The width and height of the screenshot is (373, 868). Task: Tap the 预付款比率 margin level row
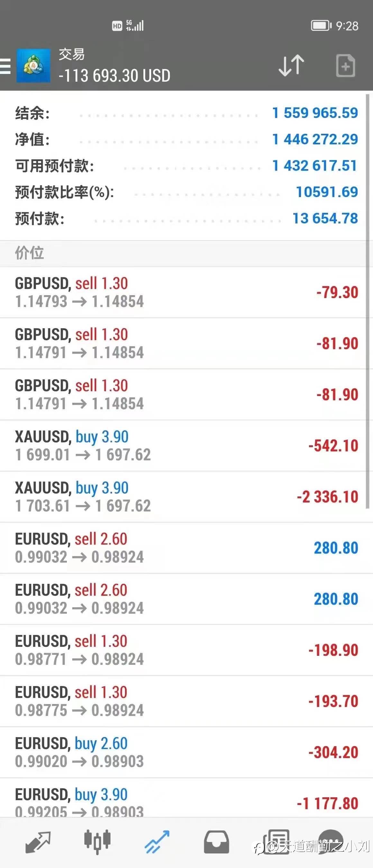[186, 192]
